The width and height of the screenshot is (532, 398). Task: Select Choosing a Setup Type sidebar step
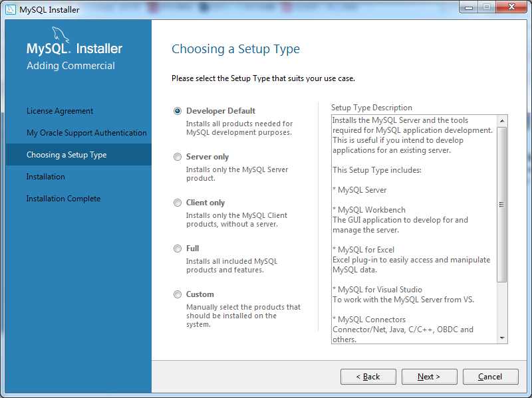tap(78, 155)
